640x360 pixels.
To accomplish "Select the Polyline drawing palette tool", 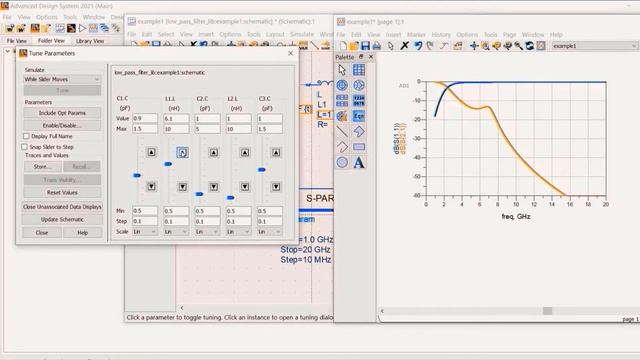I will tap(342, 147).
